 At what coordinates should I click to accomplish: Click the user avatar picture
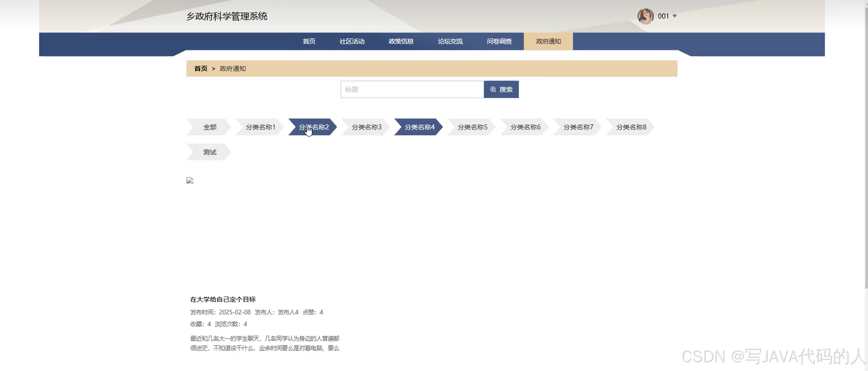pos(645,16)
